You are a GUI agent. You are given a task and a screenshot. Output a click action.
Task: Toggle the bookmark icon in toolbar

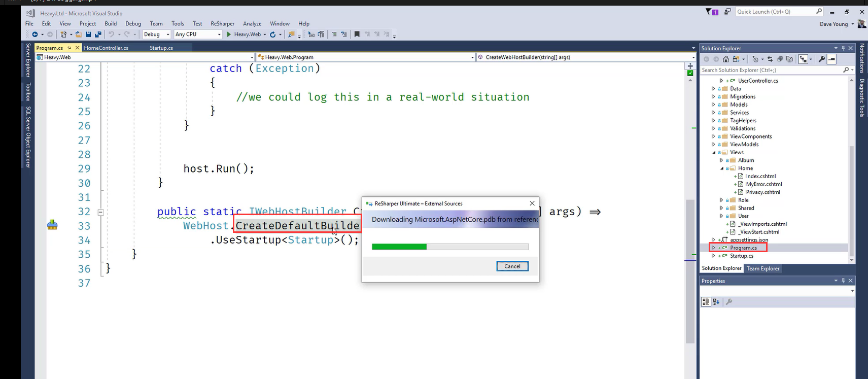click(x=357, y=35)
